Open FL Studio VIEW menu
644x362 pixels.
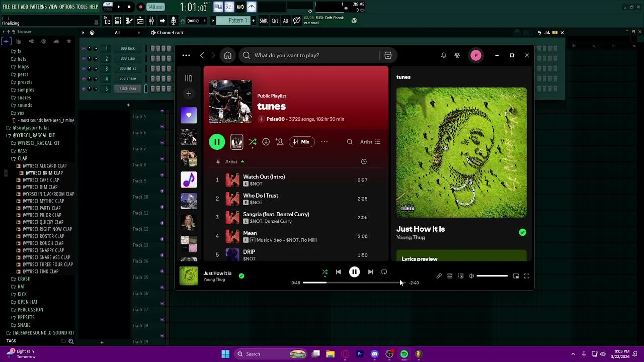coord(53,7)
